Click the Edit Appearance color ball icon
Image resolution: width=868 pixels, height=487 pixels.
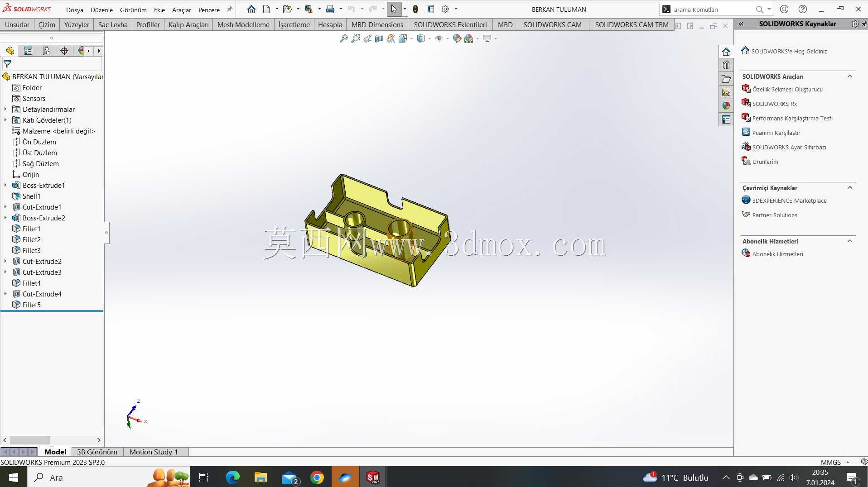[457, 39]
